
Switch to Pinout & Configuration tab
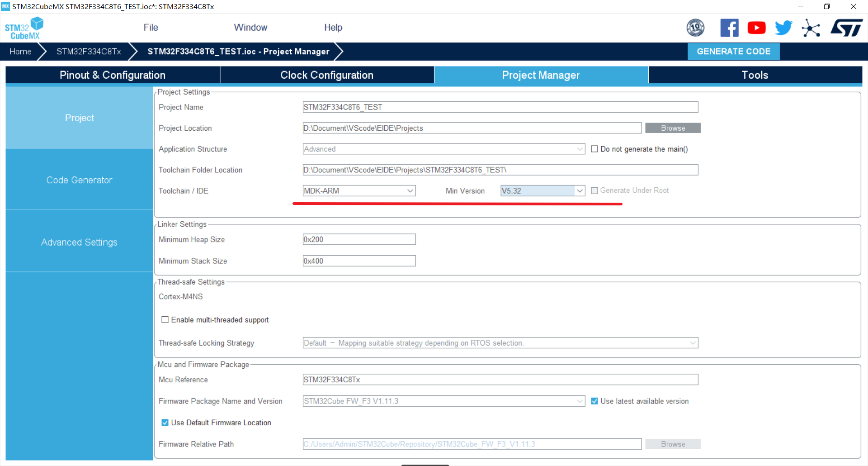(x=113, y=75)
